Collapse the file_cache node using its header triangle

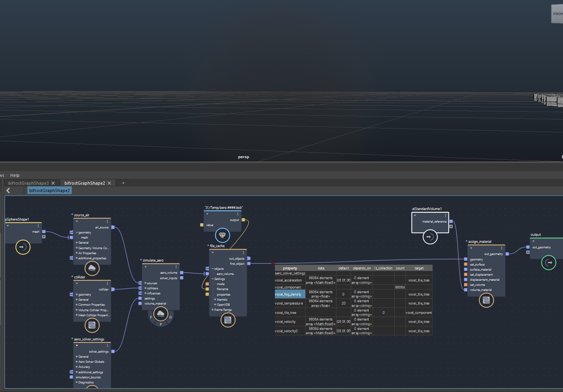212,252
